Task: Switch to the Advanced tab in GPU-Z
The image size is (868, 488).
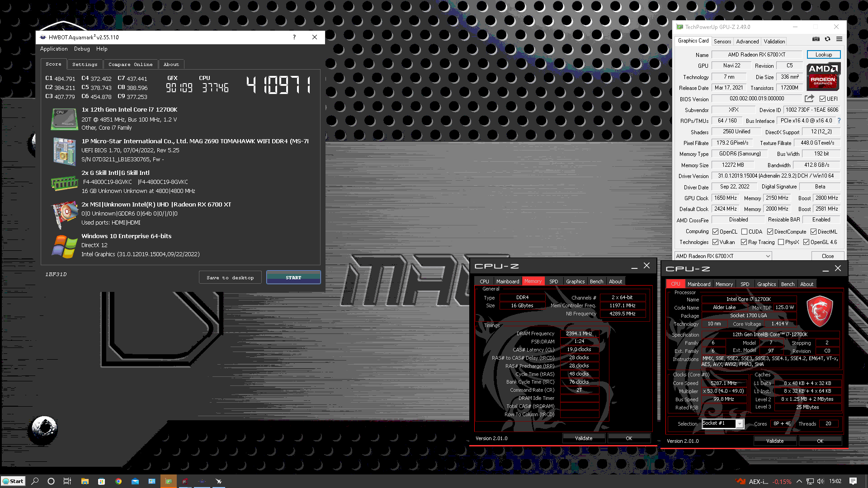Action: pos(747,42)
